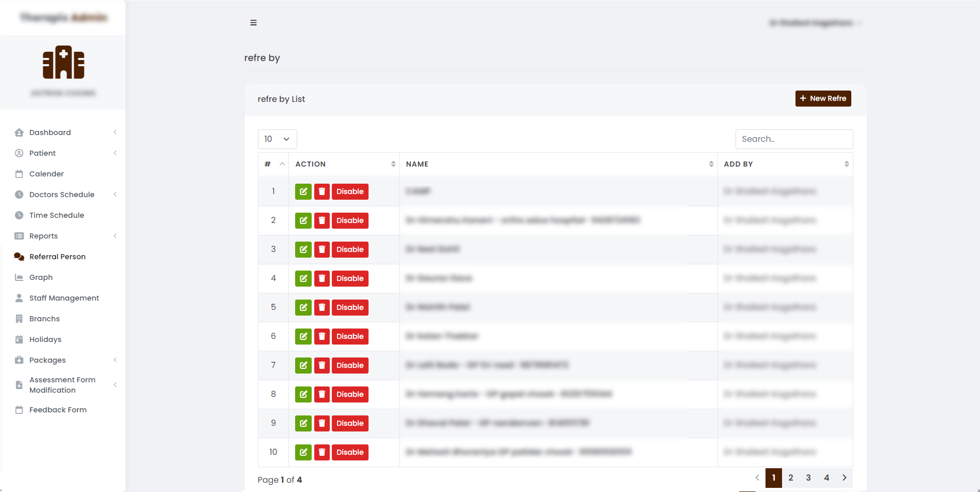Screen dimensions: 980x492
Task: Click the trash icon in row 5
Action: pyautogui.click(x=322, y=307)
